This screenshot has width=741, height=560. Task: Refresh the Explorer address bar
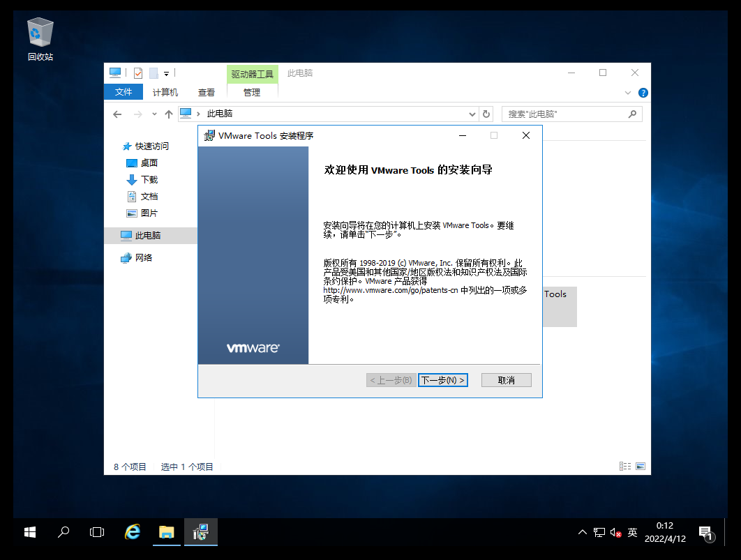pyautogui.click(x=486, y=114)
